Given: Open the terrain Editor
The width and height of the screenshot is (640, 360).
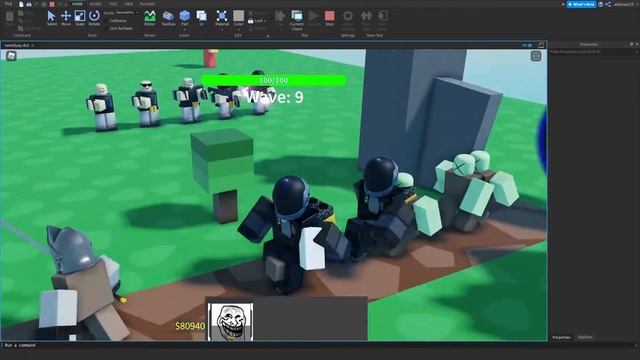Looking at the screenshot, I should tap(150, 18).
